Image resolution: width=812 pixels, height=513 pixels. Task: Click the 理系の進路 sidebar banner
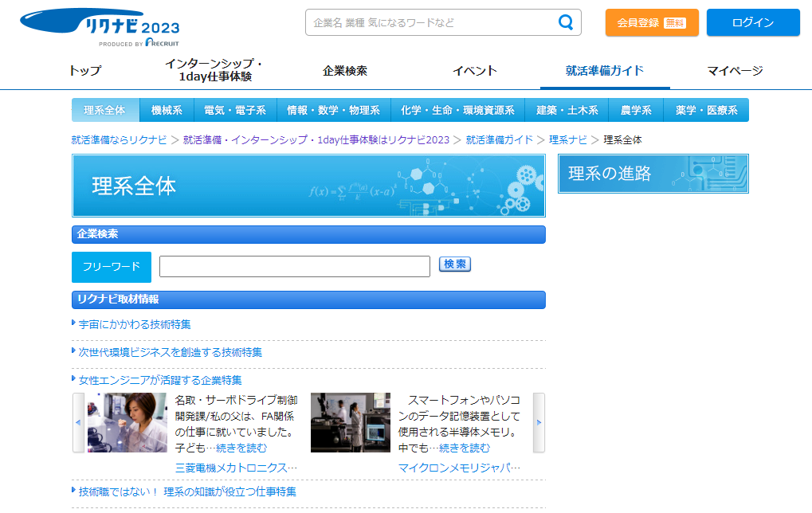653,174
